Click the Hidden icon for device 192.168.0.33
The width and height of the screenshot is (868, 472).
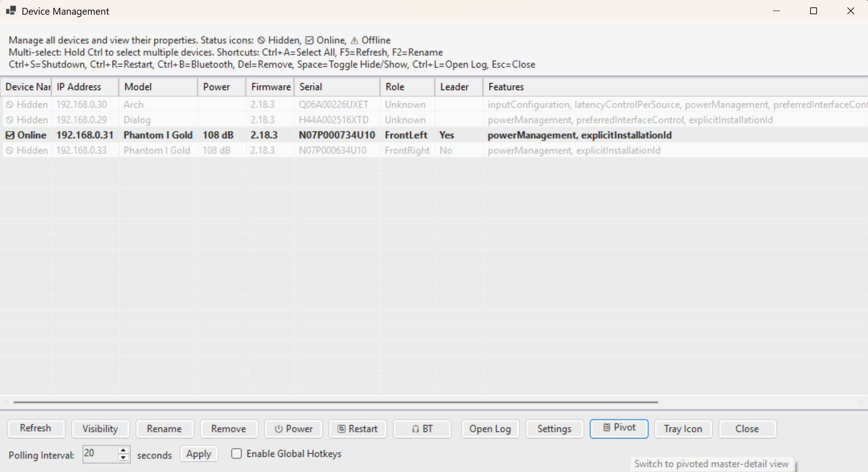pos(10,150)
